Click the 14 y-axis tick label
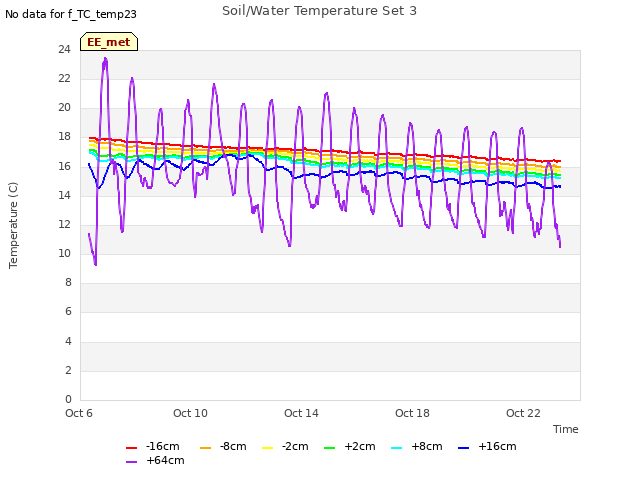The image size is (640, 480). [x=64, y=195]
